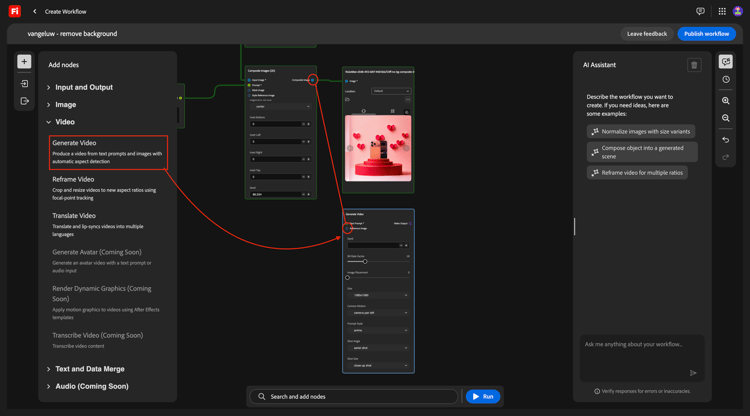This screenshot has width=750, height=416.
Task: Click the output node sidebar icon
Action: point(24,101)
